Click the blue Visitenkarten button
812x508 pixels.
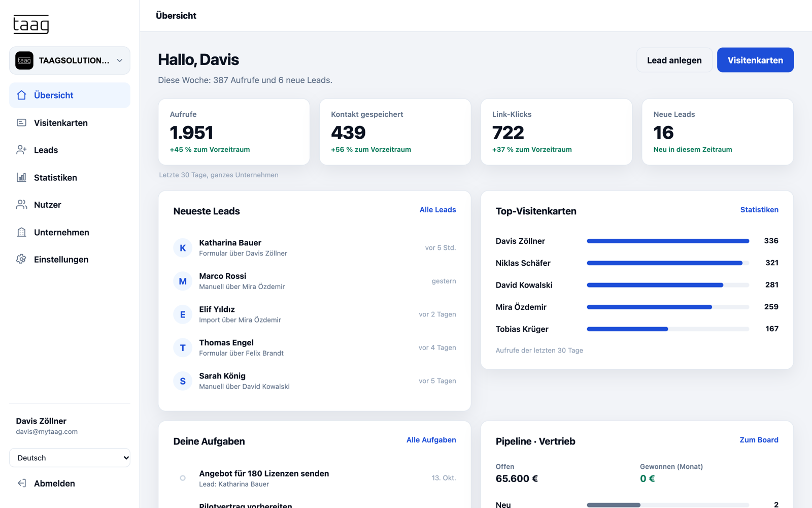755,60
